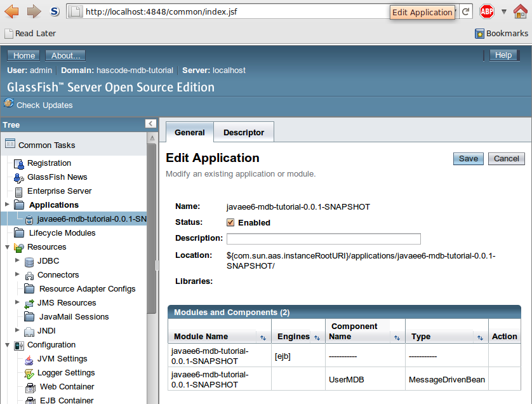Image resolution: width=532 pixels, height=404 pixels.
Task: Click the browser back arrow icon
Action: [x=12, y=11]
